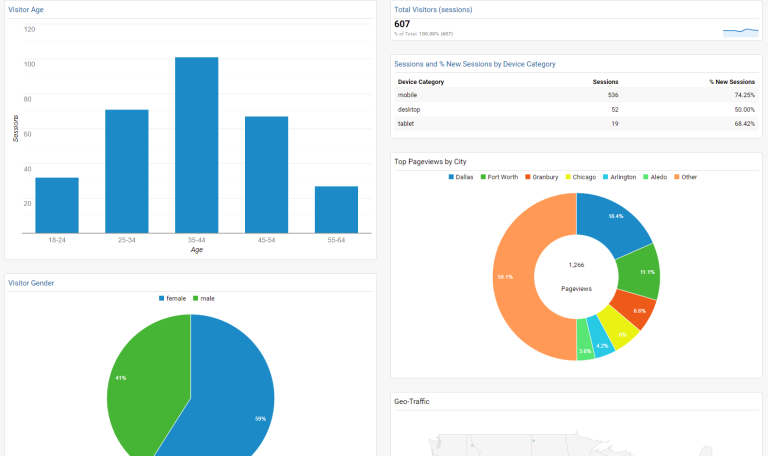Click the % New Sessions column header
768x456 pixels.
coord(732,82)
